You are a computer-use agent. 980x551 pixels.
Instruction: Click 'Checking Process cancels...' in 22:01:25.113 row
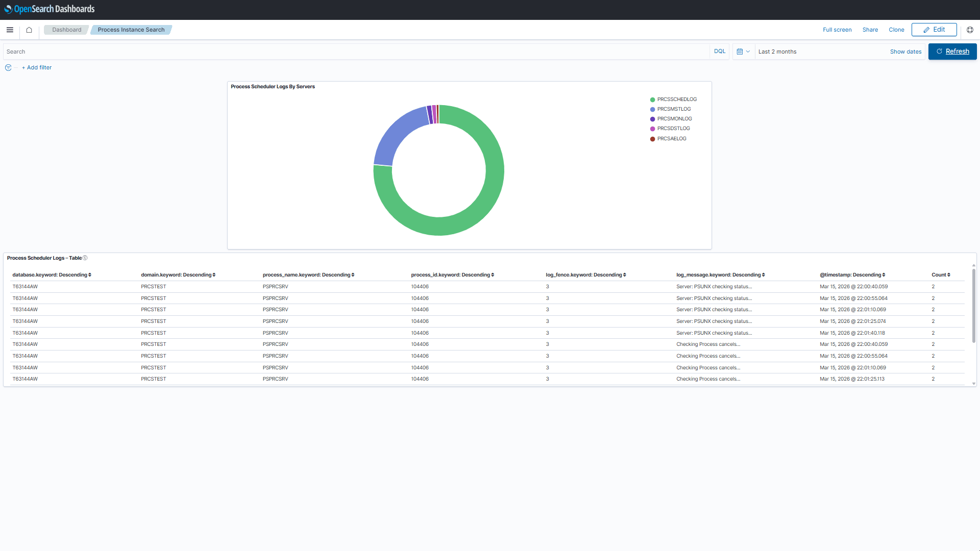coord(708,379)
